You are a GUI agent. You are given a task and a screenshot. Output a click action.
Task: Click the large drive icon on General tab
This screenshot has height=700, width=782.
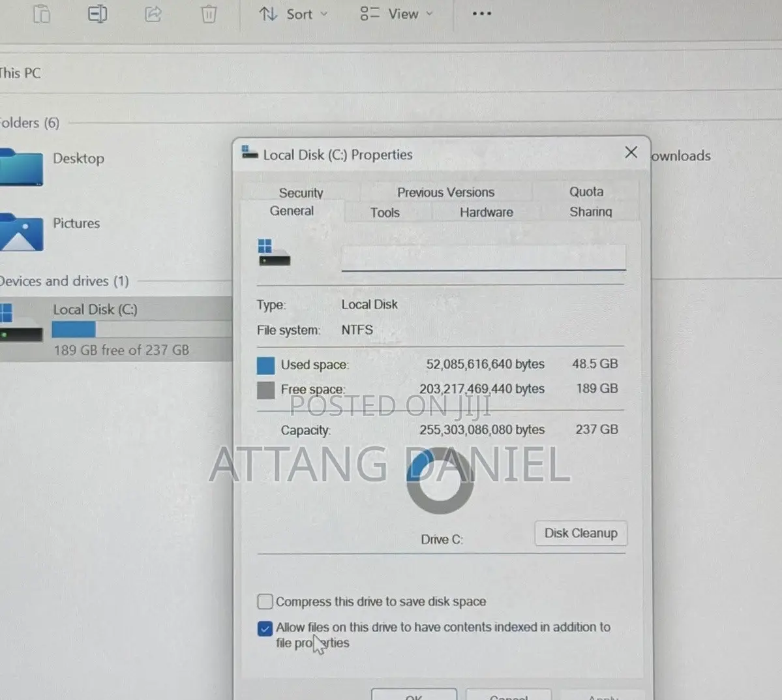[273, 252]
